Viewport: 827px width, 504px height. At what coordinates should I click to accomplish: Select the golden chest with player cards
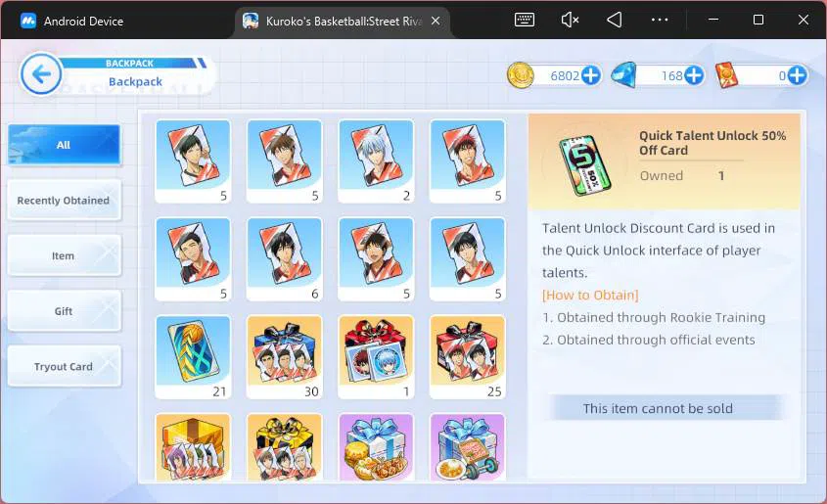(x=193, y=447)
